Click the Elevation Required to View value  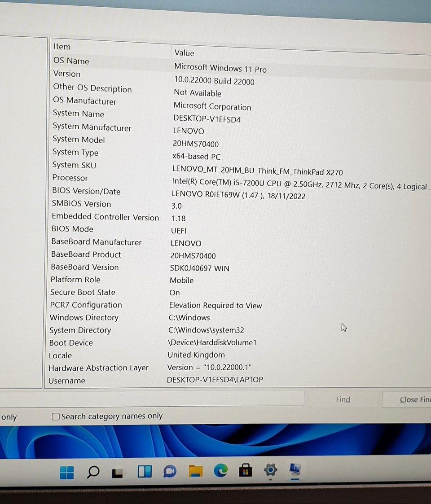click(215, 305)
